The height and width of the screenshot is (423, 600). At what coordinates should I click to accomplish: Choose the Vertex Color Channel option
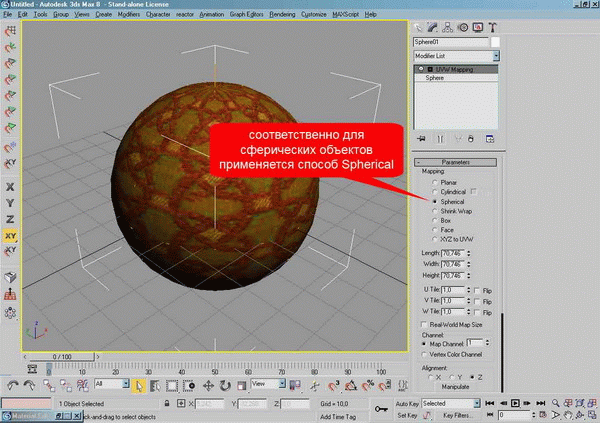click(x=423, y=354)
